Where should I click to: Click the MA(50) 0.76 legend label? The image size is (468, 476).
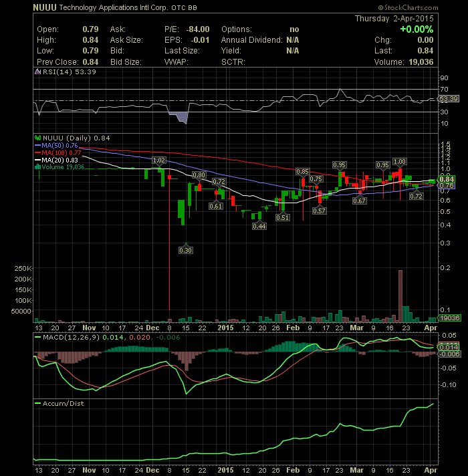pos(60,146)
